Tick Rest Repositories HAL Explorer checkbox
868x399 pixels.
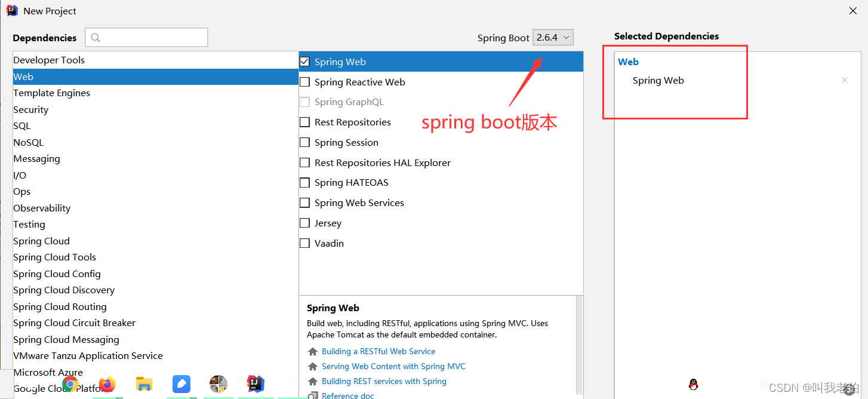[304, 162]
